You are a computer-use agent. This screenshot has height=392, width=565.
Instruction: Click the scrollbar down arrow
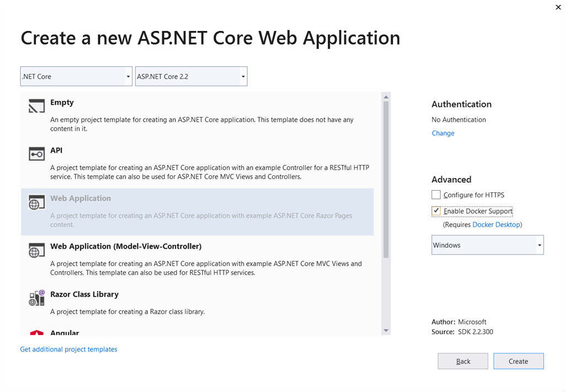click(386, 330)
